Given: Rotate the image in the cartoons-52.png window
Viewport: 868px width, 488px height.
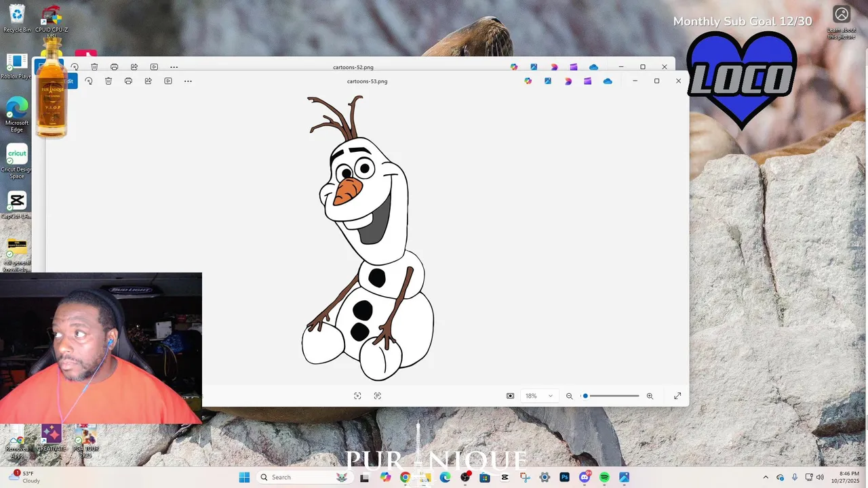Looking at the screenshot, I should (75, 67).
